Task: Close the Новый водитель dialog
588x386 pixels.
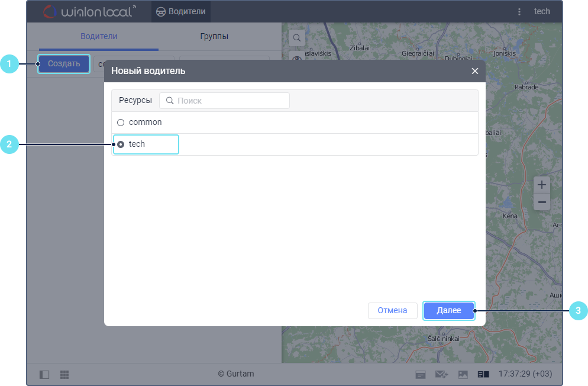Action: tap(474, 71)
